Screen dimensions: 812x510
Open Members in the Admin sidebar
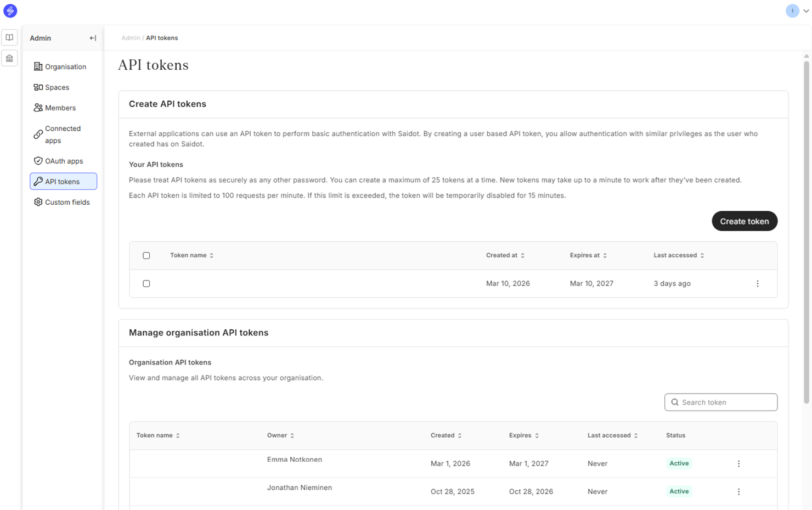pyautogui.click(x=60, y=108)
